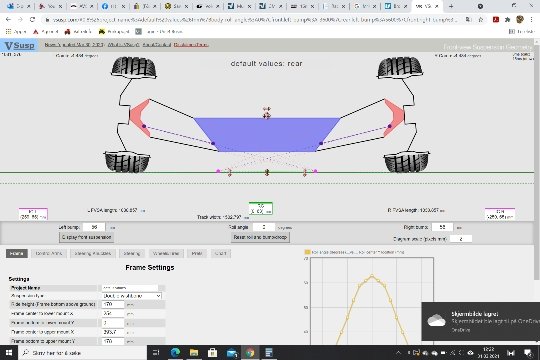Open a new browser tab

tap(451, 6)
